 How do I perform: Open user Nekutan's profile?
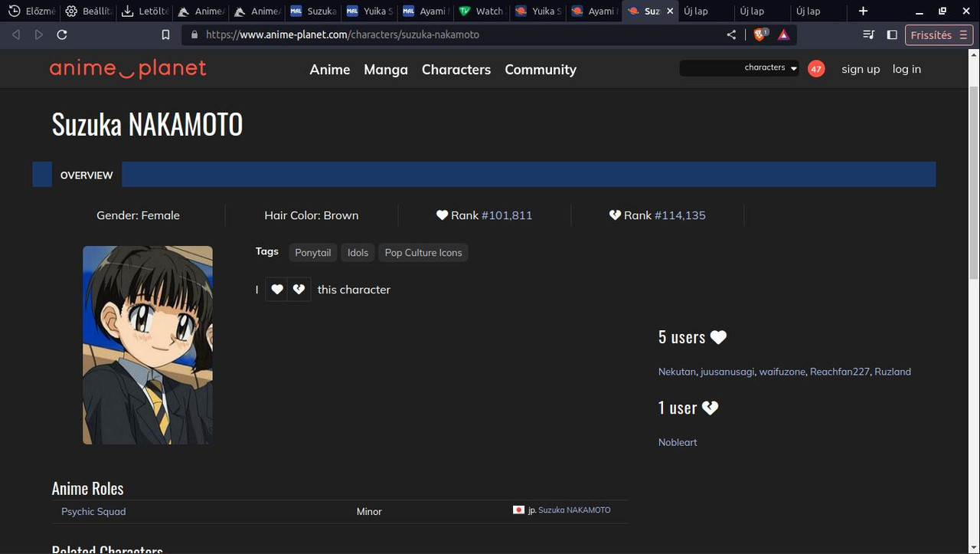(x=677, y=372)
